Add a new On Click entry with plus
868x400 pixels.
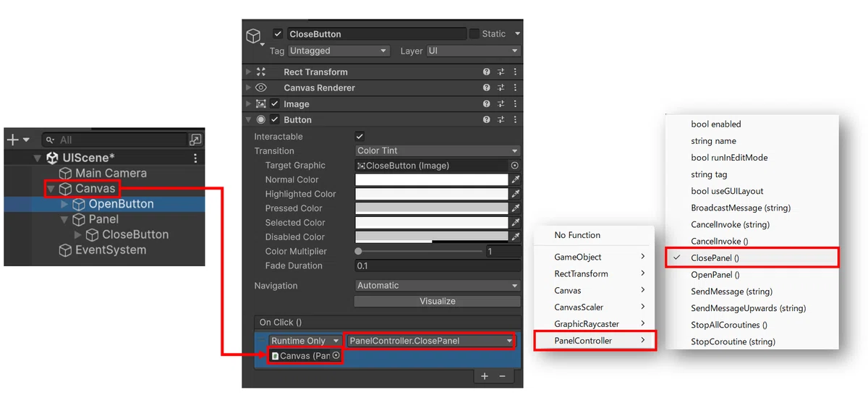tap(485, 376)
